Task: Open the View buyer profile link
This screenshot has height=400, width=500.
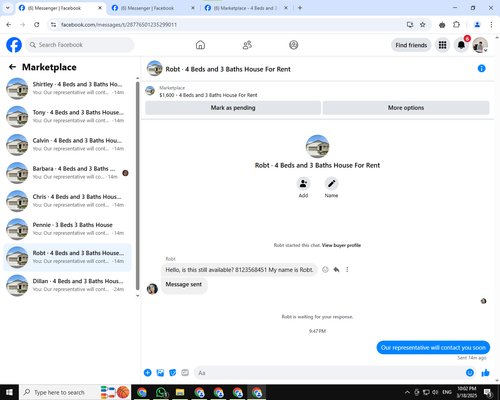Action: 341,245
